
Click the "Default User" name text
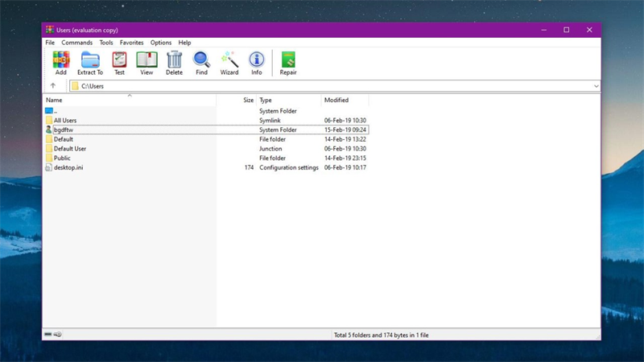(x=70, y=149)
